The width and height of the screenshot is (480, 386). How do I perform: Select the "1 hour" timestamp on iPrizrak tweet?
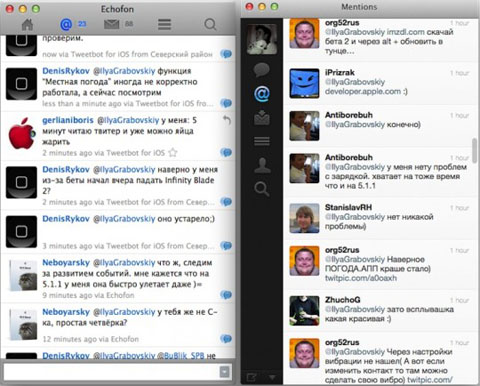click(459, 73)
